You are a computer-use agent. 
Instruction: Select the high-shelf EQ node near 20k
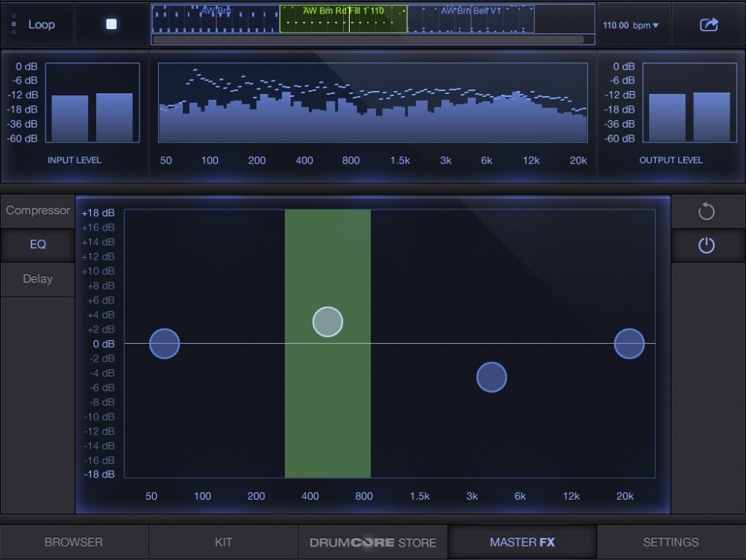629,343
